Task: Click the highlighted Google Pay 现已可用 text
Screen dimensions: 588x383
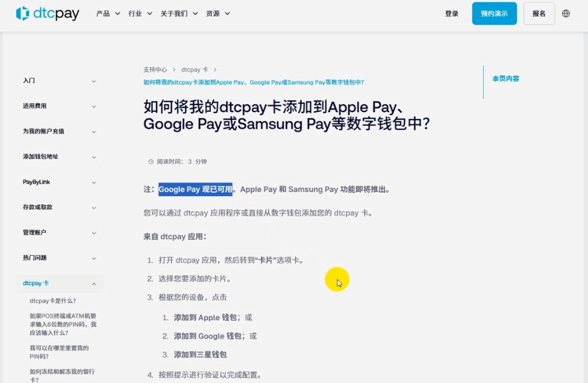Action: click(x=195, y=189)
